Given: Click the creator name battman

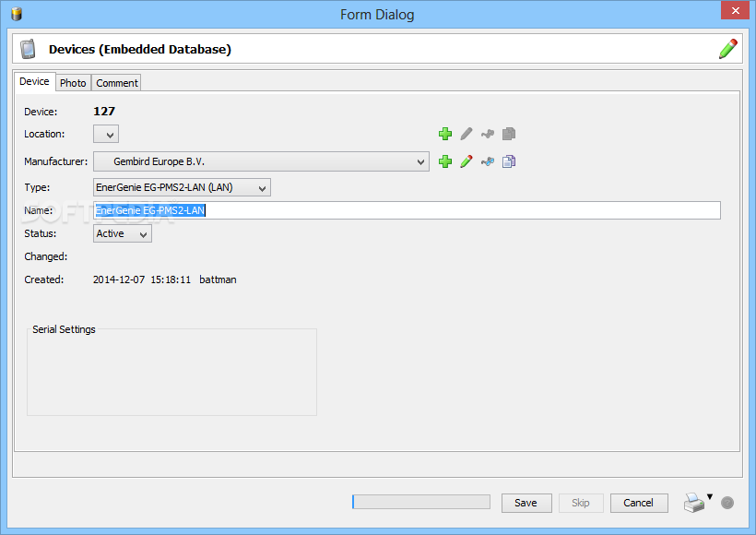Looking at the screenshot, I should (x=218, y=279).
